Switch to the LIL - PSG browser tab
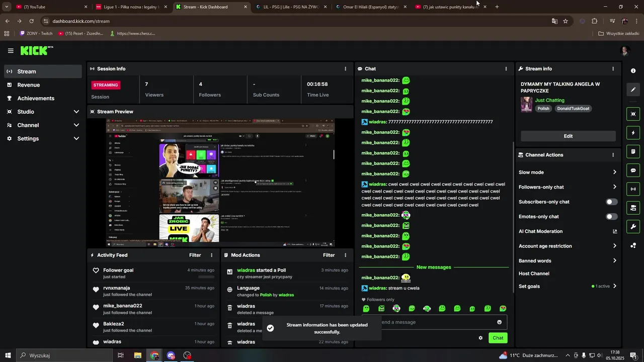644x362 pixels. (x=292, y=7)
